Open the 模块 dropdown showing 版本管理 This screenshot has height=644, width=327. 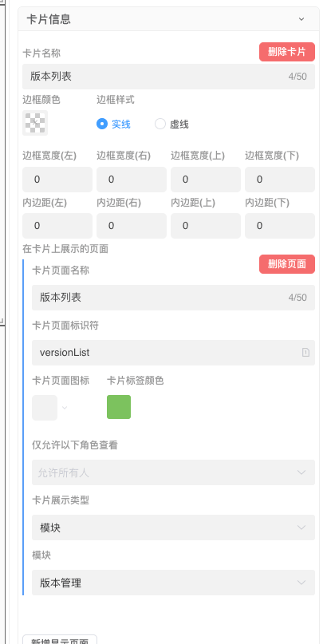click(173, 583)
